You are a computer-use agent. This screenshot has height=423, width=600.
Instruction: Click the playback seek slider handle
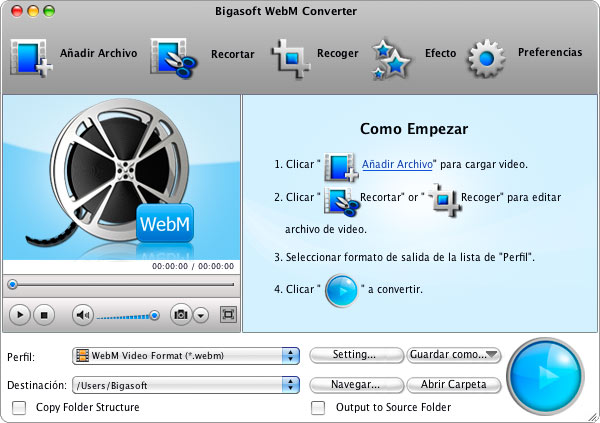coord(13,284)
